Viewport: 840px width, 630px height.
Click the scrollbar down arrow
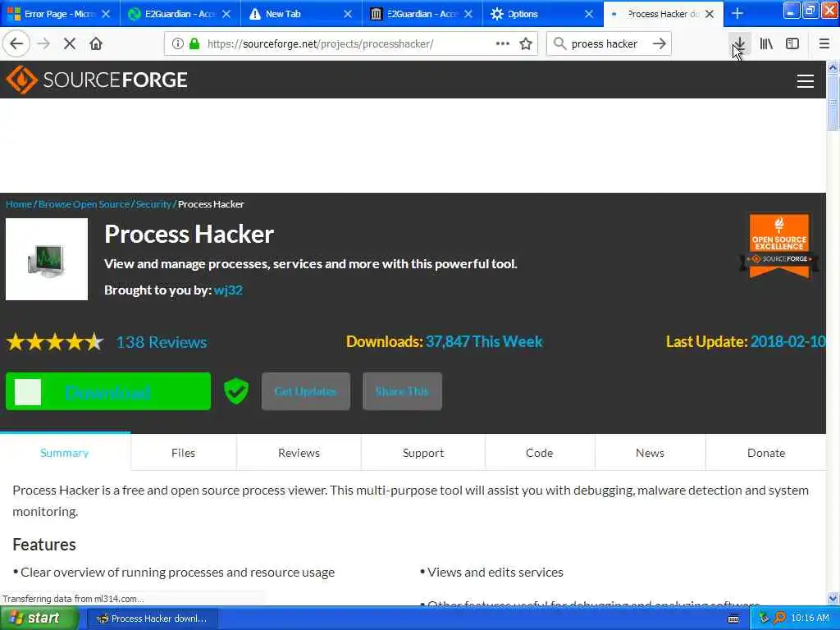pyautogui.click(x=833, y=598)
